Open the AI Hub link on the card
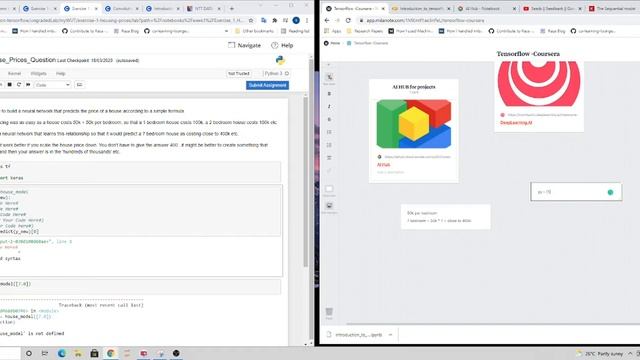Screen dimensions: 640x360 [383, 165]
